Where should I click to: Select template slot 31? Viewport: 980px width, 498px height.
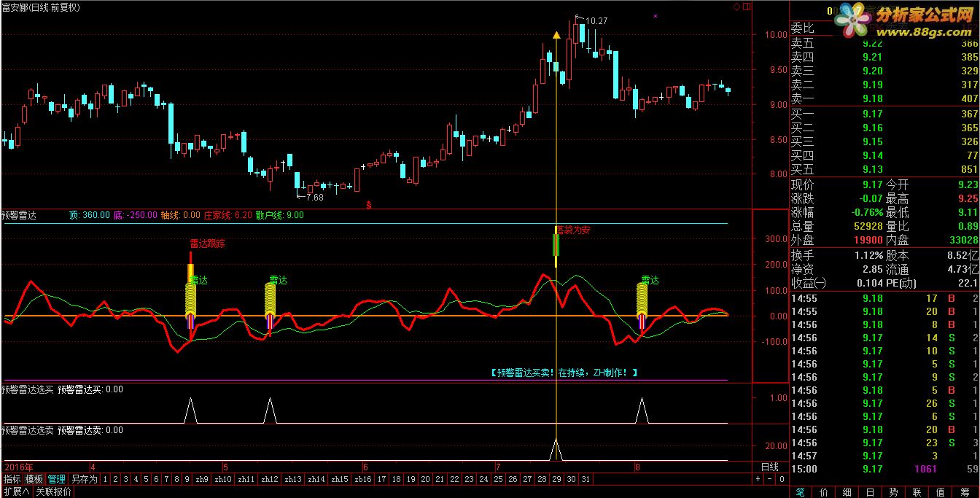(x=586, y=479)
